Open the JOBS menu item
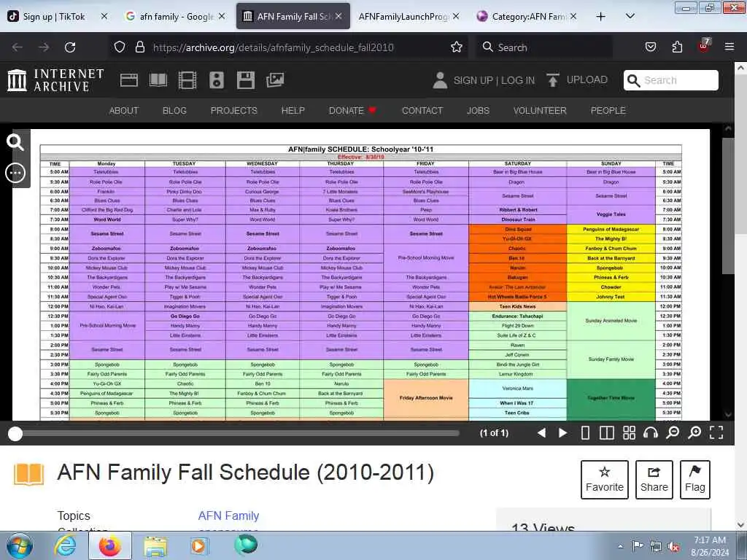Screen dimensions: 747x560 tap(478, 111)
